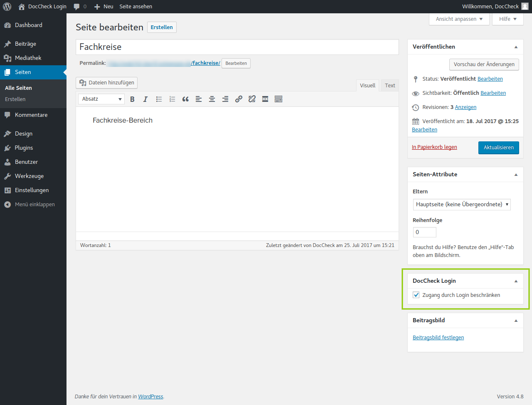Align text left
The width and height of the screenshot is (532, 405).
click(199, 99)
